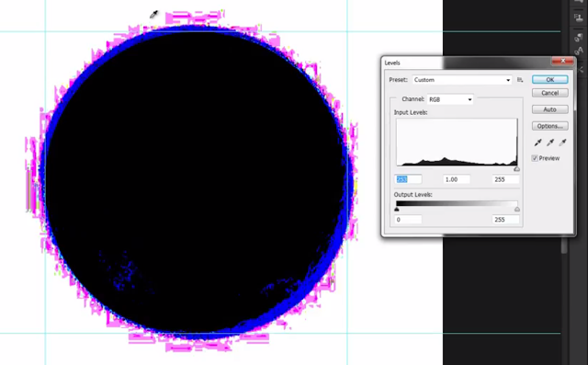Open the Levels Options dialog
The height and width of the screenshot is (365, 588).
click(x=549, y=126)
